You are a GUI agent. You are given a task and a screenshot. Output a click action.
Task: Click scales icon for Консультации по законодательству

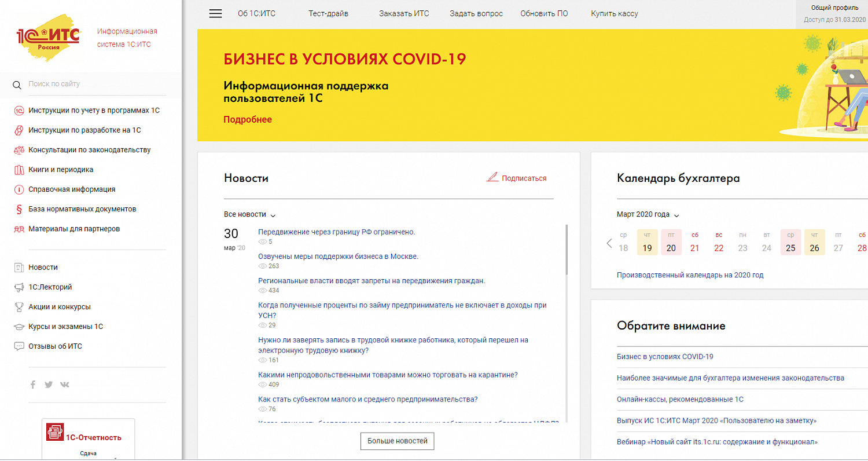[x=18, y=150]
